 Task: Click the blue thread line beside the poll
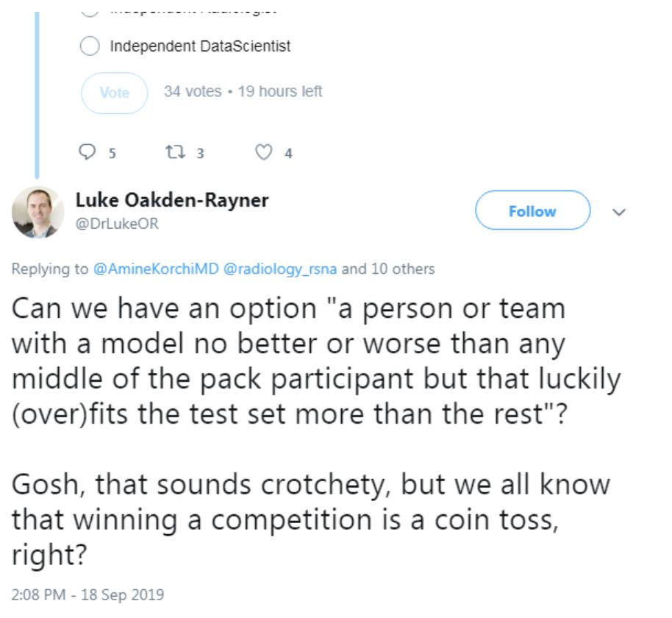37,88
